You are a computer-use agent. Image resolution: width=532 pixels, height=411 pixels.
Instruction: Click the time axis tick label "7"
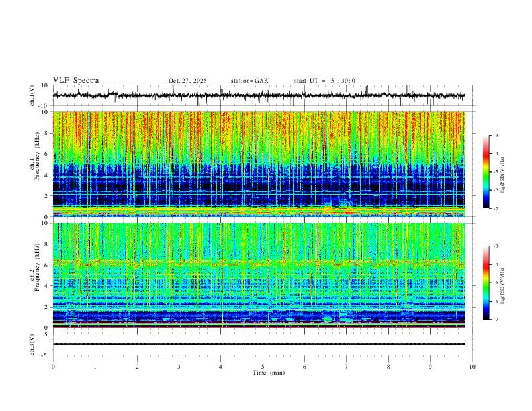(347, 367)
